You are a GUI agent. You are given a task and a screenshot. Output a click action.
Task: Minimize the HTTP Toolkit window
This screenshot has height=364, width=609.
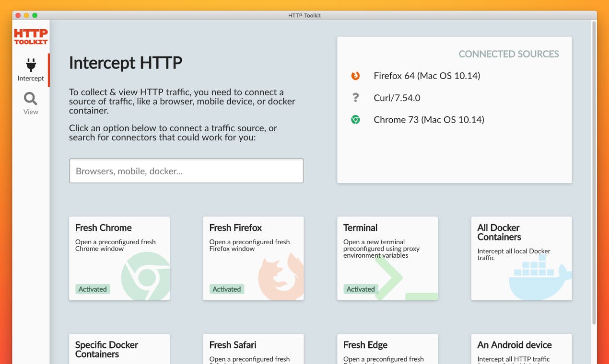26,15
